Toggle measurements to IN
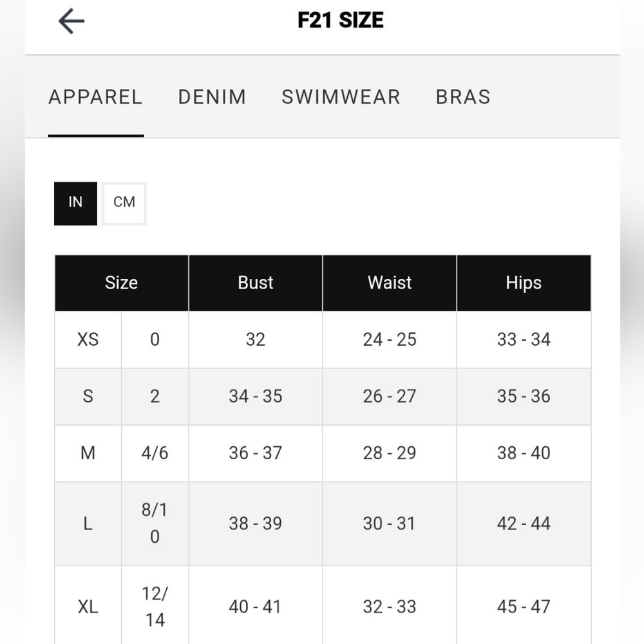This screenshot has width=644, height=644. point(75,204)
